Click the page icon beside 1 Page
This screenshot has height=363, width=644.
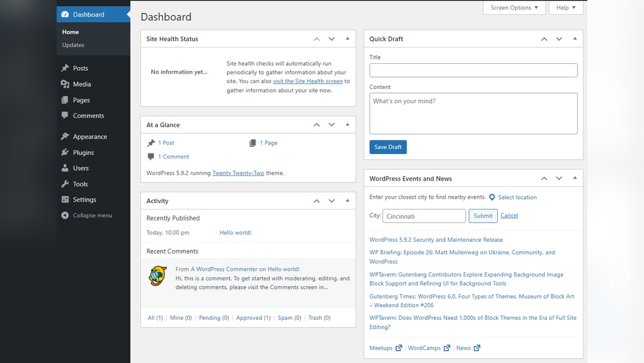click(x=252, y=143)
